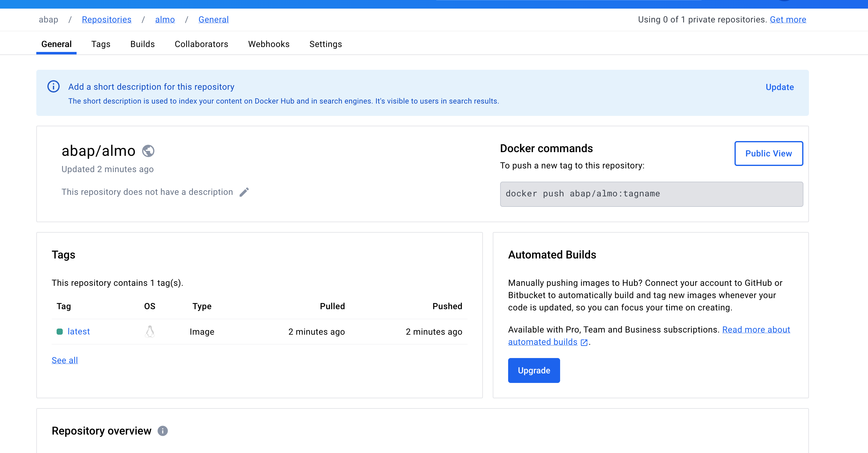The width and height of the screenshot is (868, 453).
Task: Open the Collaborators tab
Action: [x=201, y=44]
